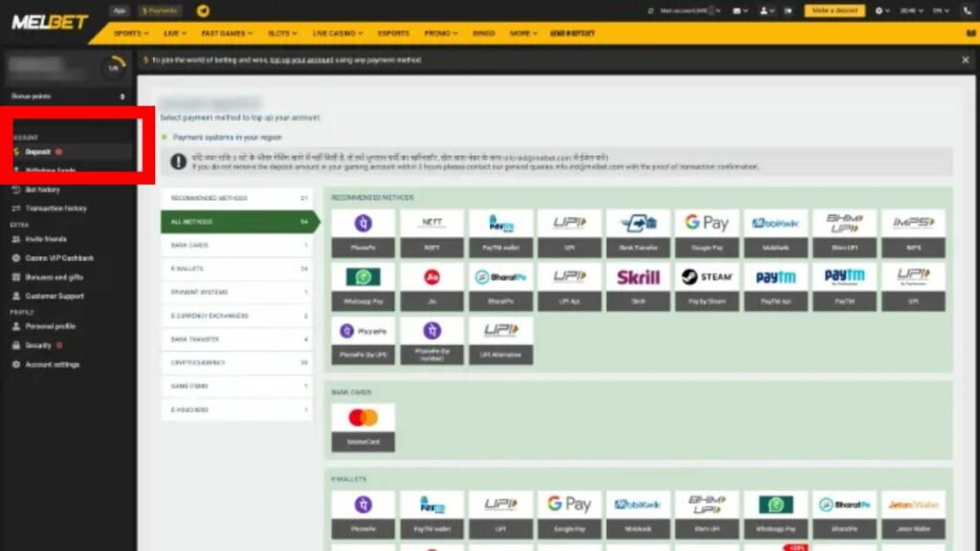The height and width of the screenshot is (551, 980).
Task: Click the phone callback icon in header
Action: (x=967, y=11)
